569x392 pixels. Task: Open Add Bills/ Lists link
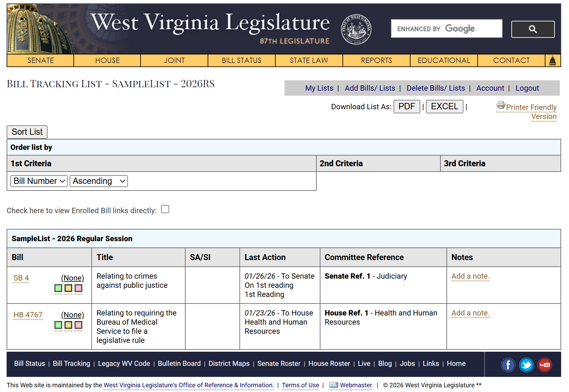point(370,88)
